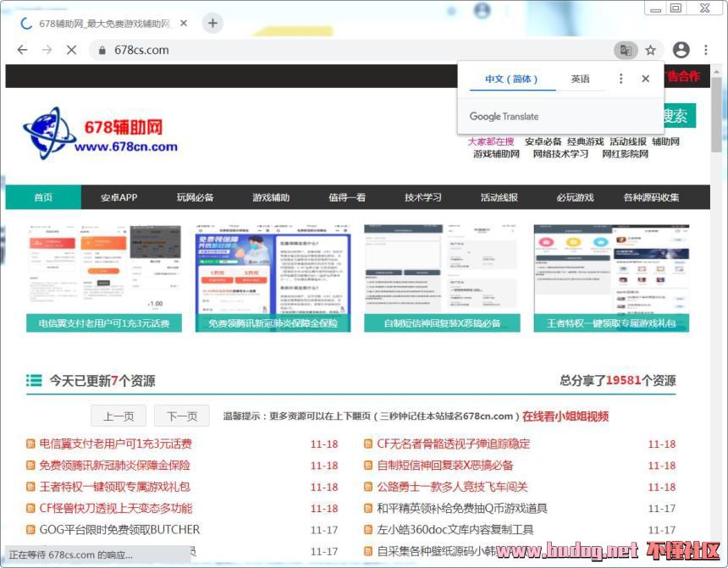This screenshot has width=728, height=568.
Task: Close the Google Translate popup
Action: [645, 79]
